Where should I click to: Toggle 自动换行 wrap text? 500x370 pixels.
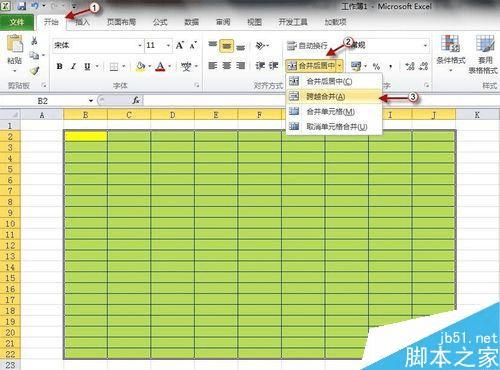point(307,45)
